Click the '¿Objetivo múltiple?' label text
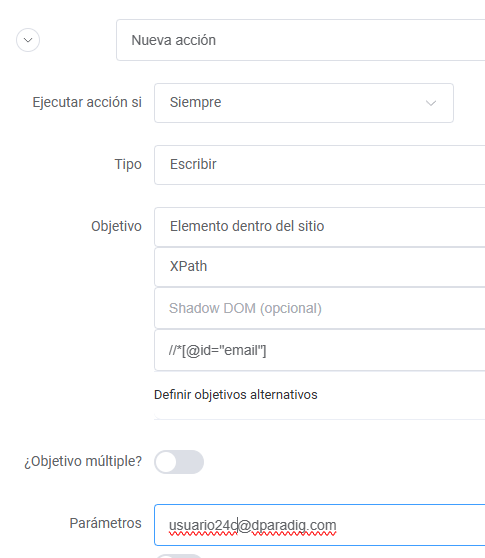The height and width of the screenshot is (558, 485). click(83, 461)
